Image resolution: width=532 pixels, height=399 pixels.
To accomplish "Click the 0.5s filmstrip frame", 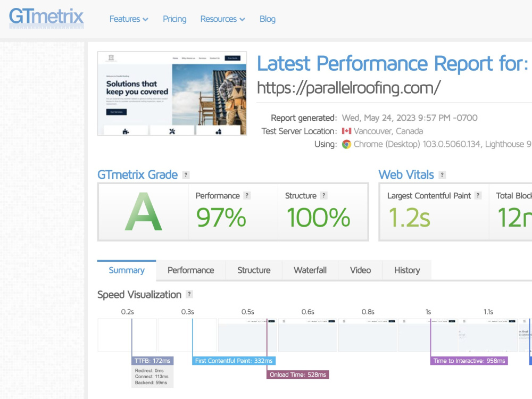I will tap(247, 335).
